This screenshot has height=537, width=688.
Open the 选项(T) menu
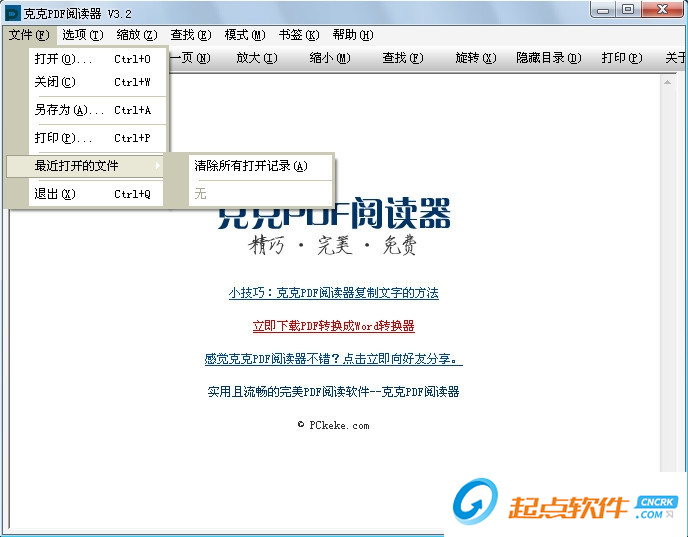pos(82,35)
